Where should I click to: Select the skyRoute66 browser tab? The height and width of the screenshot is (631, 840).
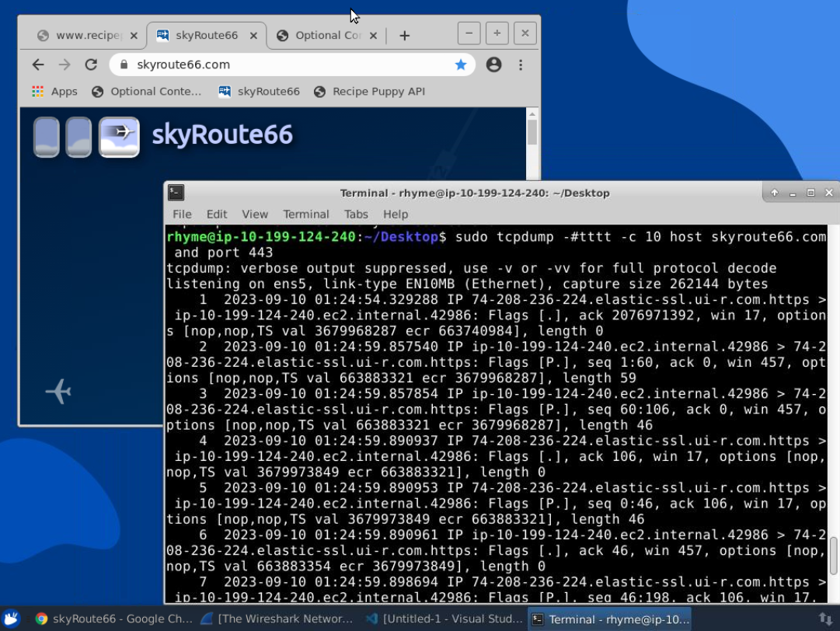point(206,35)
